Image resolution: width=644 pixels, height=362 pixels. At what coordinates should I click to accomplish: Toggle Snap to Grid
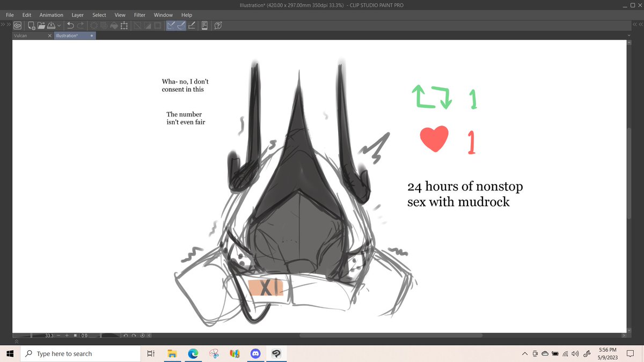[x=192, y=25]
